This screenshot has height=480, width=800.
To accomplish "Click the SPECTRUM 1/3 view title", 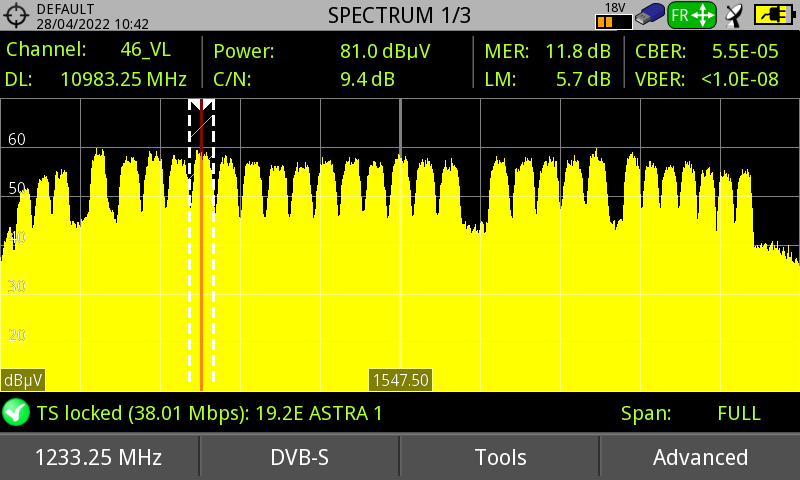I will tap(399, 15).
